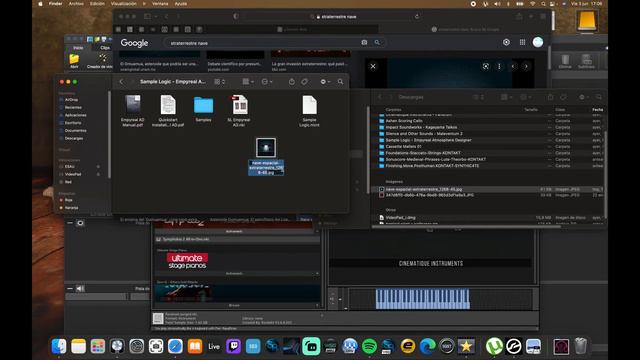This screenshot has height=360, width=640.
Task: Select Ashen Scoring Cello folder row
Action: 488,121
